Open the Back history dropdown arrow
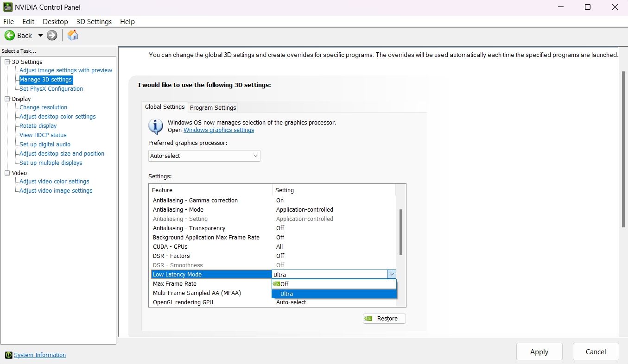The width and height of the screenshot is (628, 364). [x=40, y=35]
